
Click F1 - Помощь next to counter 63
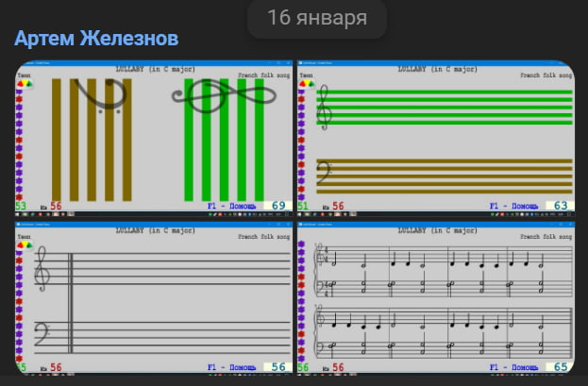point(514,206)
